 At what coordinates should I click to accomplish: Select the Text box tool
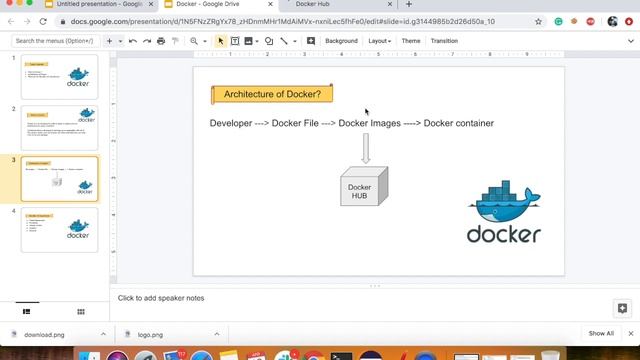click(x=235, y=41)
